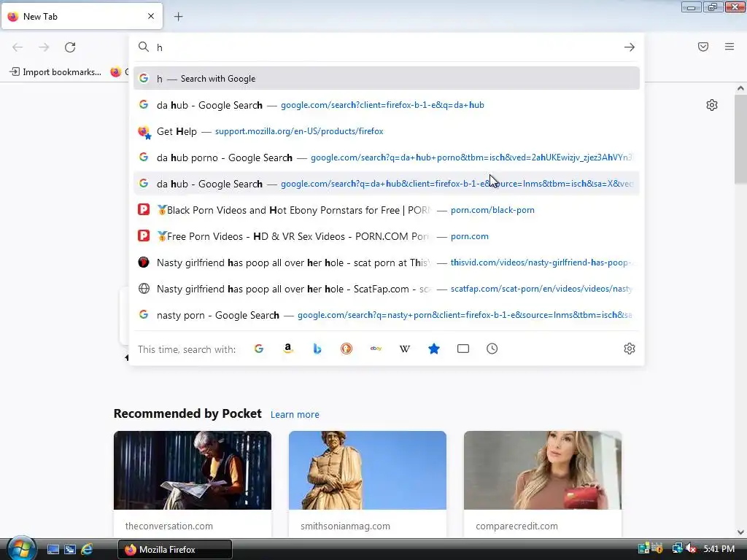Viewport: 747px width, 560px height.
Task: Click the muted volume tray icon
Action: 692,549
